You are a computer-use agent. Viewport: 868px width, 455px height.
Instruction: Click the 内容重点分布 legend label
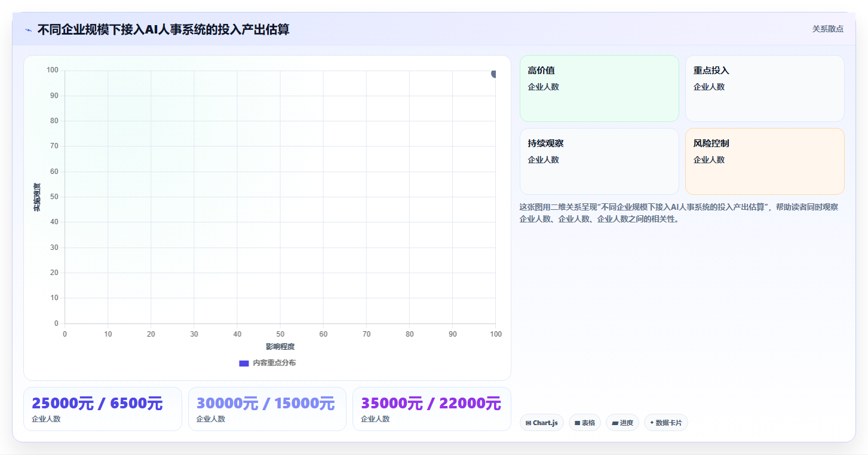click(274, 363)
